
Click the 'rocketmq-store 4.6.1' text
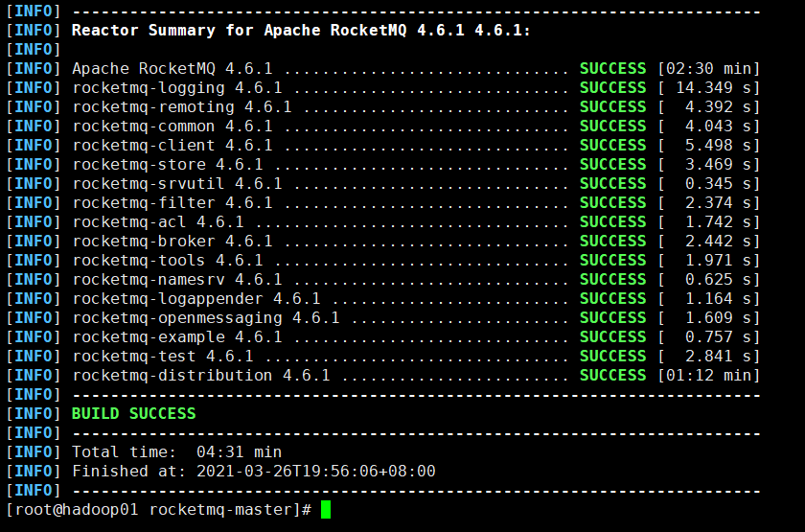[168, 164]
